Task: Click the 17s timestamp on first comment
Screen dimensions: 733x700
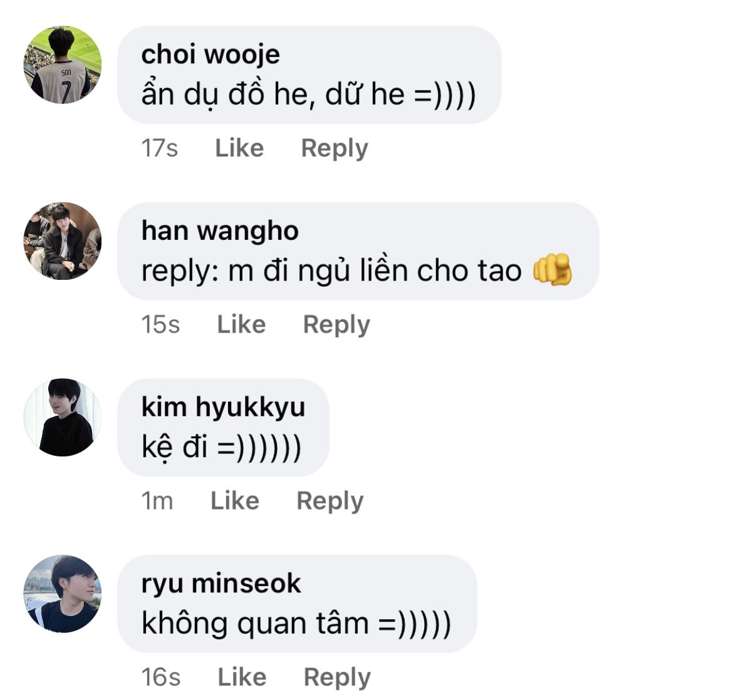Action: click(x=159, y=148)
